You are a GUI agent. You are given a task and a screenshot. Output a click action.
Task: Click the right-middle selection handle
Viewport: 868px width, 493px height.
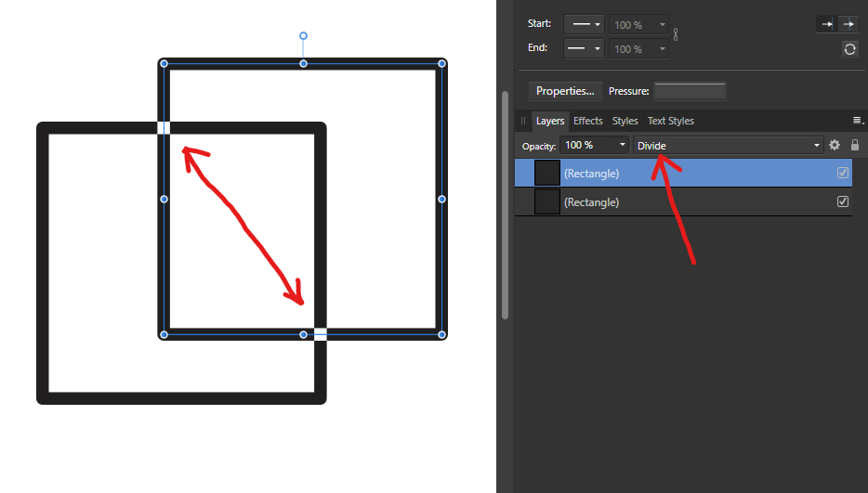click(x=441, y=200)
